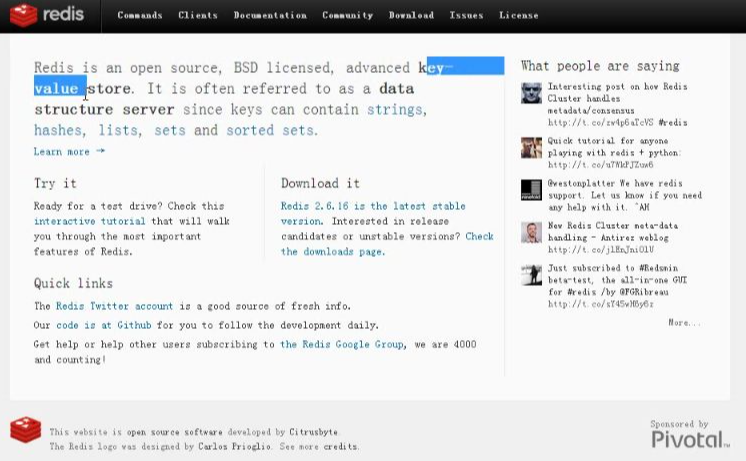This screenshot has width=746, height=461.
Task: Open the Clients menu item
Action: 198,15
